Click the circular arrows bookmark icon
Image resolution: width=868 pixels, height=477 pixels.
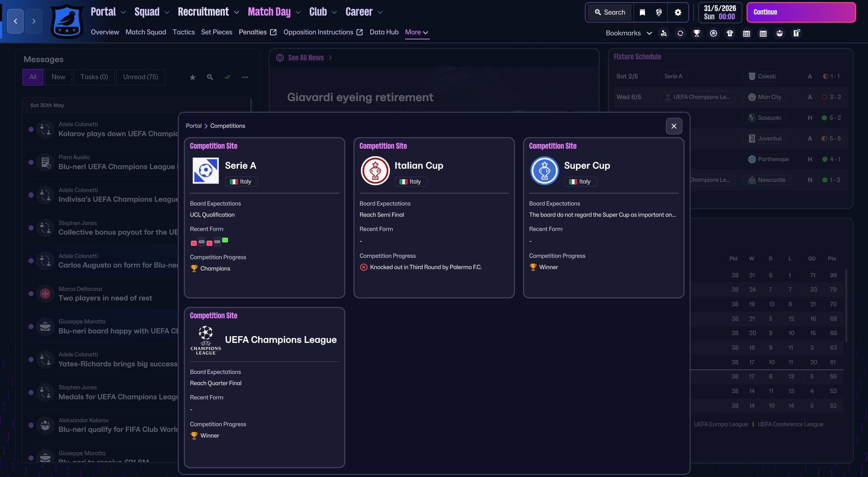pyautogui.click(x=680, y=33)
